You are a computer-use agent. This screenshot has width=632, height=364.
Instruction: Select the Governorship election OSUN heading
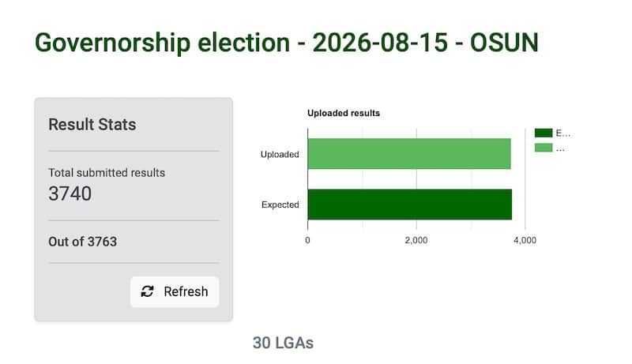[x=287, y=43]
